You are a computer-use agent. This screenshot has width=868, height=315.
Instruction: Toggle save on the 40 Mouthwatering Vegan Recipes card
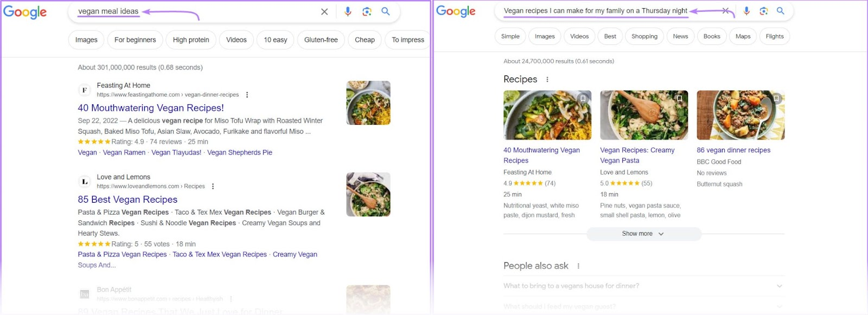click(582, 98)
